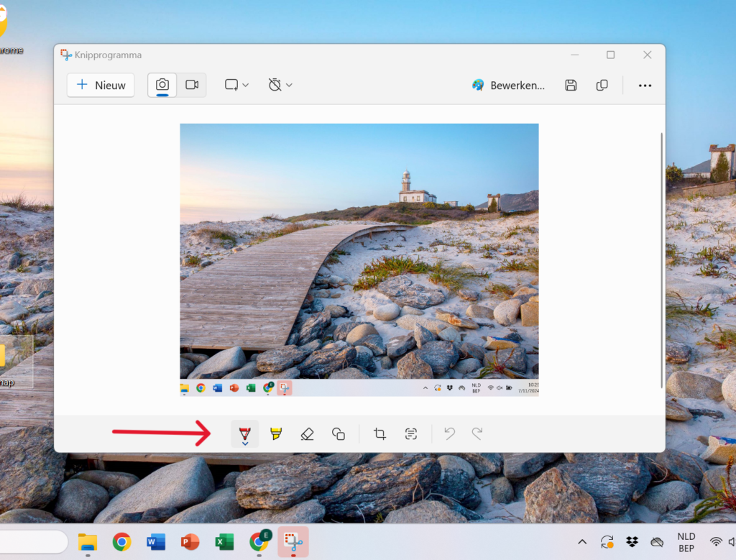Open Excel from the taskbar
Screen dimensions: 736x560
225,542
